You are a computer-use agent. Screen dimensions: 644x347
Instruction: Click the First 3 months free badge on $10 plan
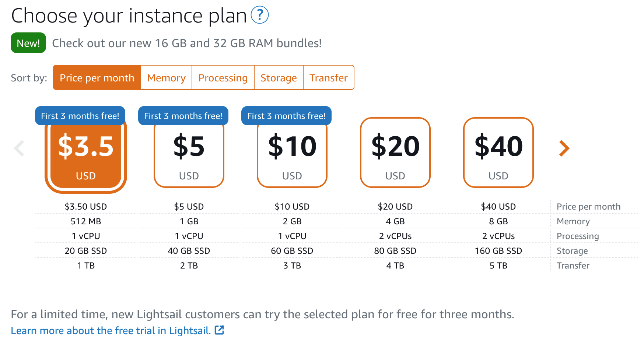[286, 115]
